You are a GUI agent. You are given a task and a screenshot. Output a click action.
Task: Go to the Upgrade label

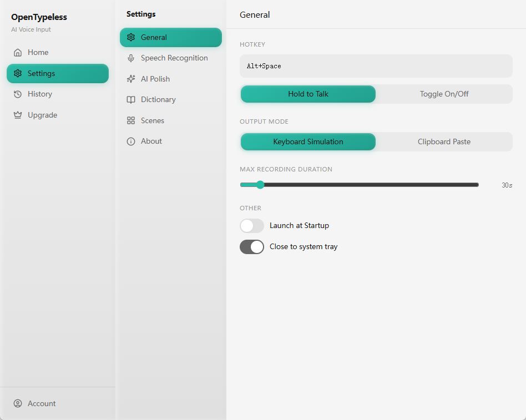(42, 115)
